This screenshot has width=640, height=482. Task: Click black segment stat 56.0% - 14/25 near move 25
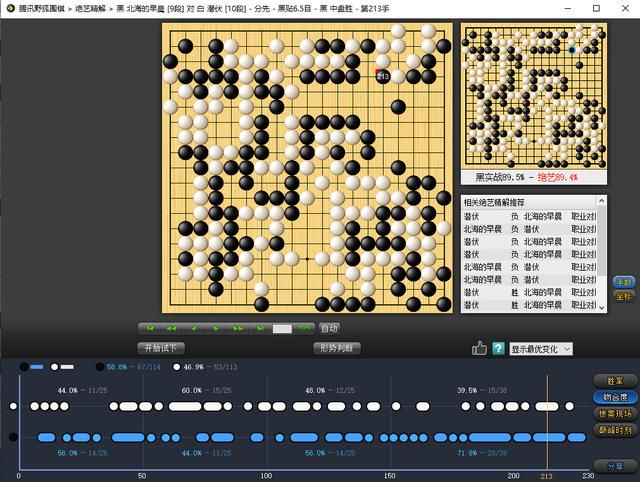(x=82, y=453)
